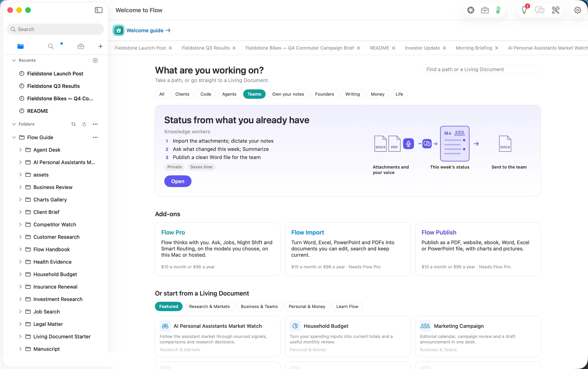Collapse the Recents section
Viewport: 588px width, 369px height.
coord(14,60)
